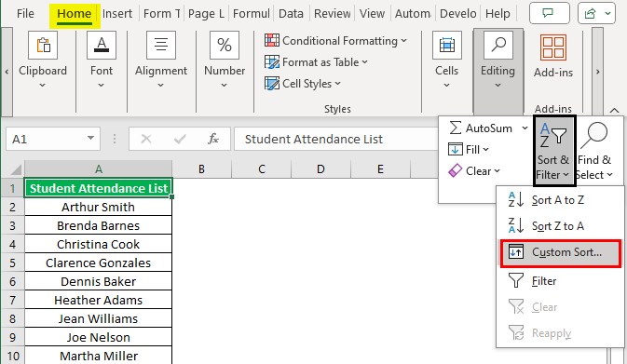
Task: Open the Clipboard group icon
Action: (x=43, y=45)
